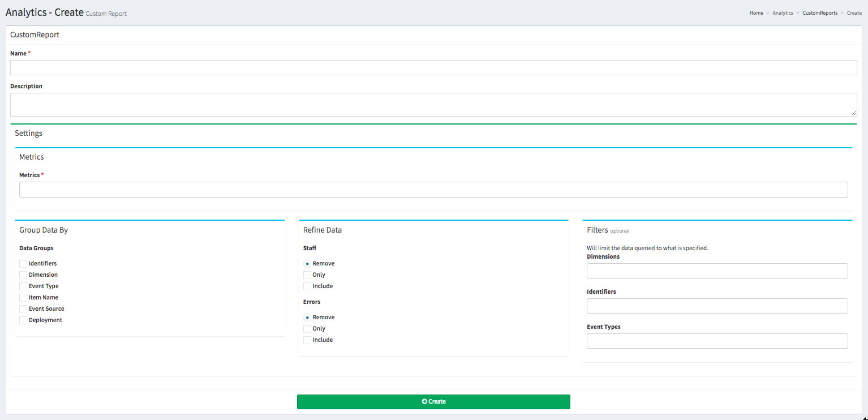Open Analytics breadcrumb link

tap(783, 13)
